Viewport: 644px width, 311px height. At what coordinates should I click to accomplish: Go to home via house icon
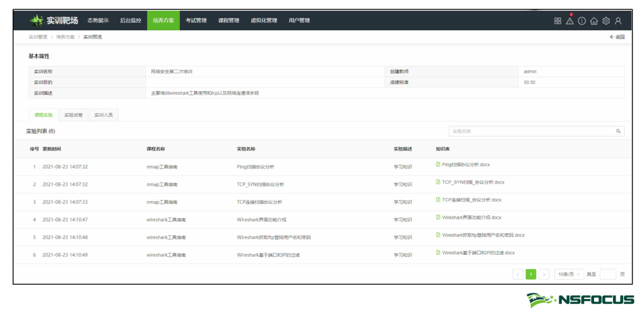tap(593, 21)
